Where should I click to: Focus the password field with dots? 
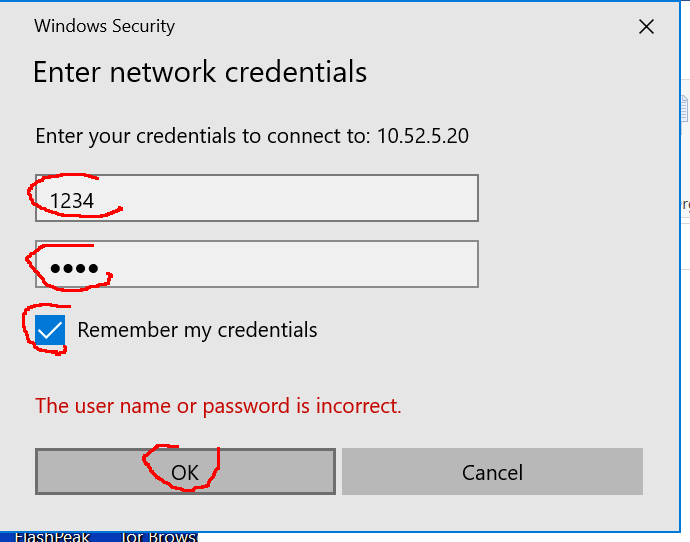click(257, 264)
